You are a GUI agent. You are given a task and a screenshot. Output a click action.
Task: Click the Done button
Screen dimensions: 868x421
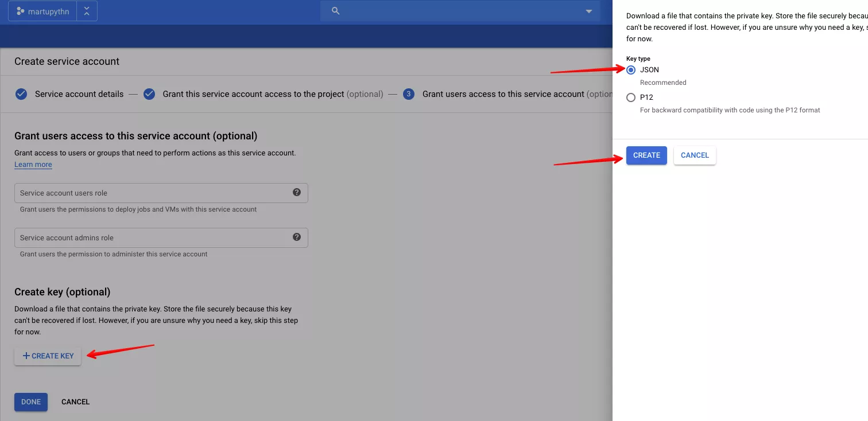[x=31, y=402]
